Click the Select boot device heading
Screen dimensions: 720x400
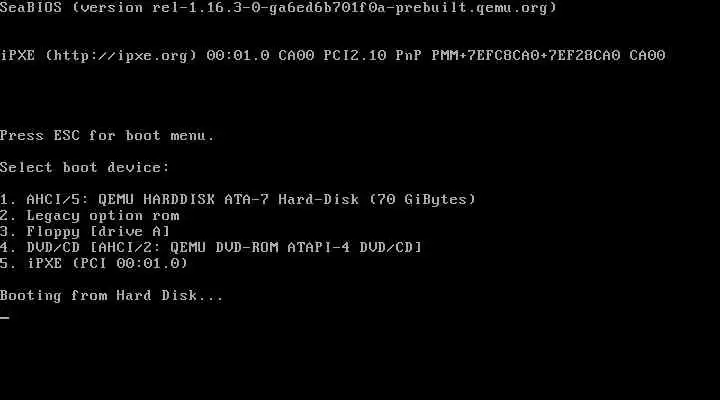pos(85,167)
